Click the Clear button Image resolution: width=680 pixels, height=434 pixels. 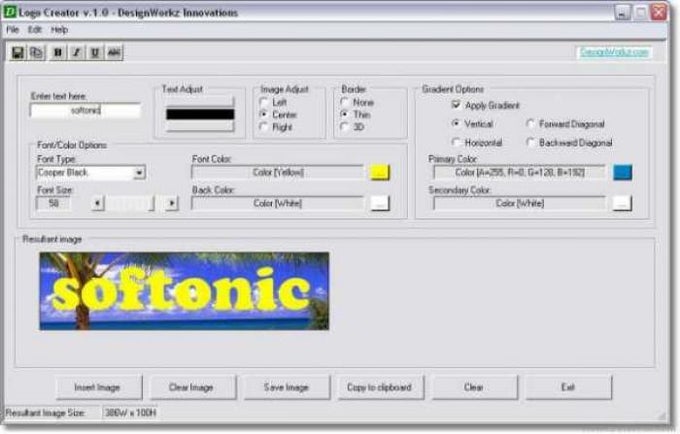[x=474, y=388]
